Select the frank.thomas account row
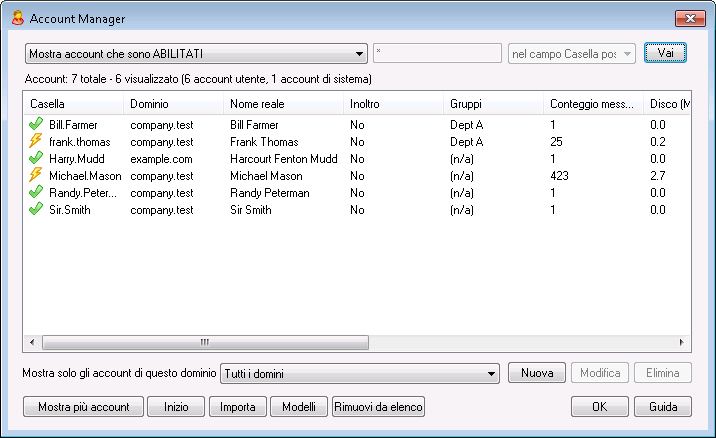The width and height of the screenshot is (716, 438). click(x=357, y=142)
